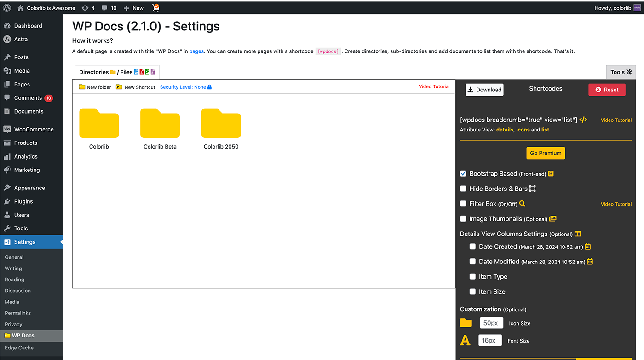Check the Date Modified column option
This screenshot has height=360, width=644.
click(x=472, y=261)
